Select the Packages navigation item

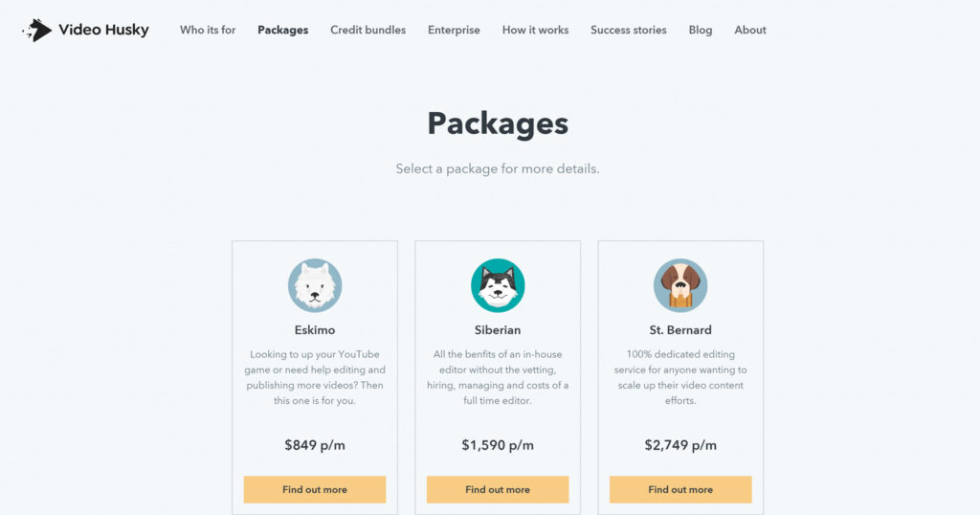282,30
